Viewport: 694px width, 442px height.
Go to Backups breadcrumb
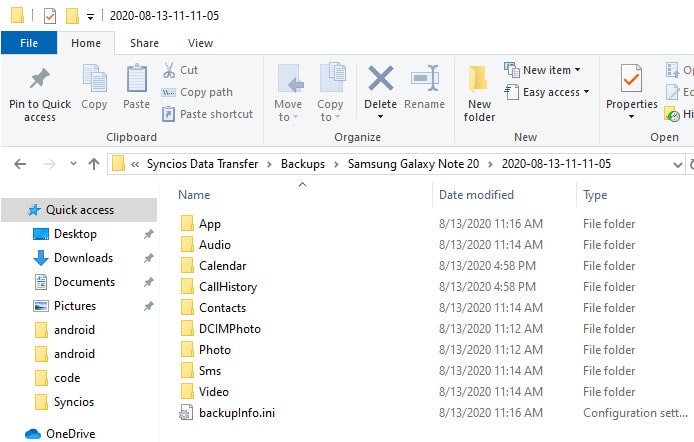pyautogui.click(x=303, y=164)
